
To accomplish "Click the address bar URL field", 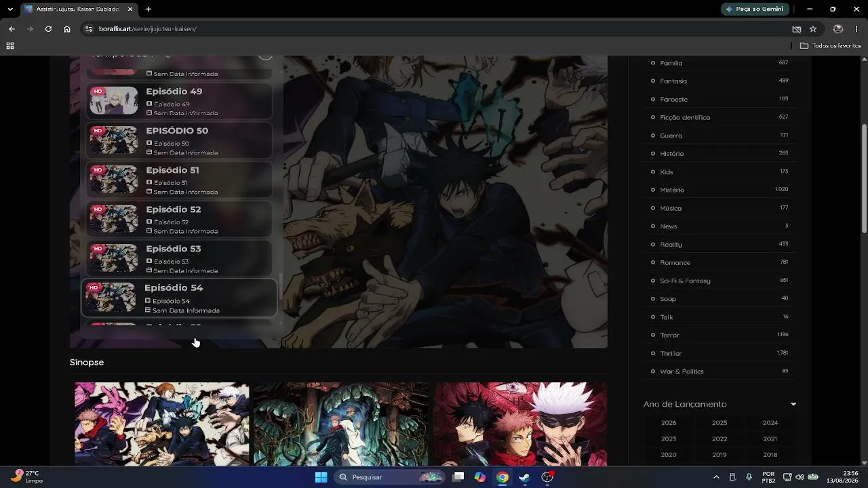I will (x=434, y=29).
